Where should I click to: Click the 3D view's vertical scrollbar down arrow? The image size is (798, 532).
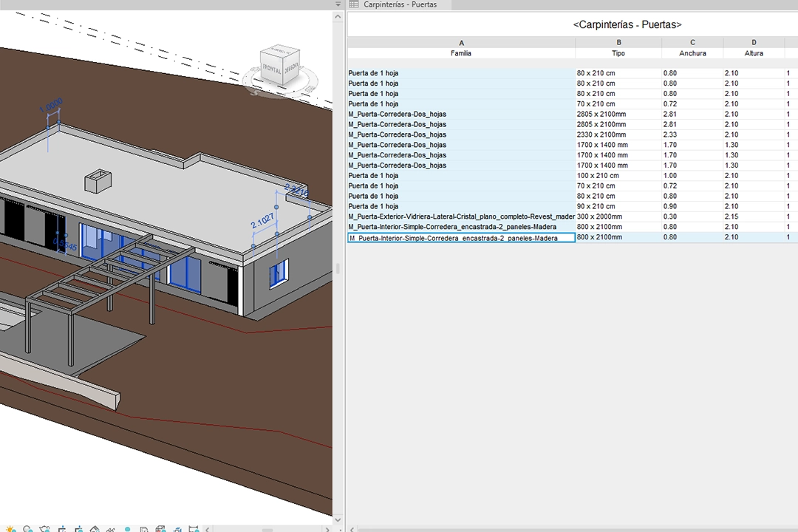[x=338, y=519]
